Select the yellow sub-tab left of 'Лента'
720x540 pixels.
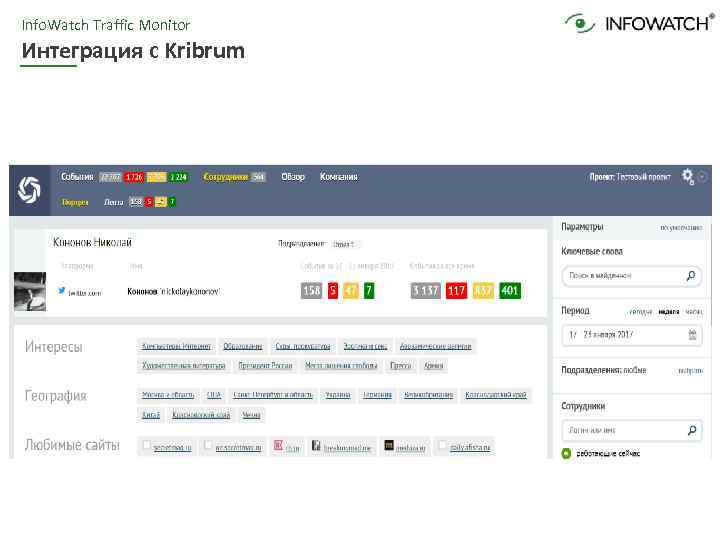coord(75,202)
